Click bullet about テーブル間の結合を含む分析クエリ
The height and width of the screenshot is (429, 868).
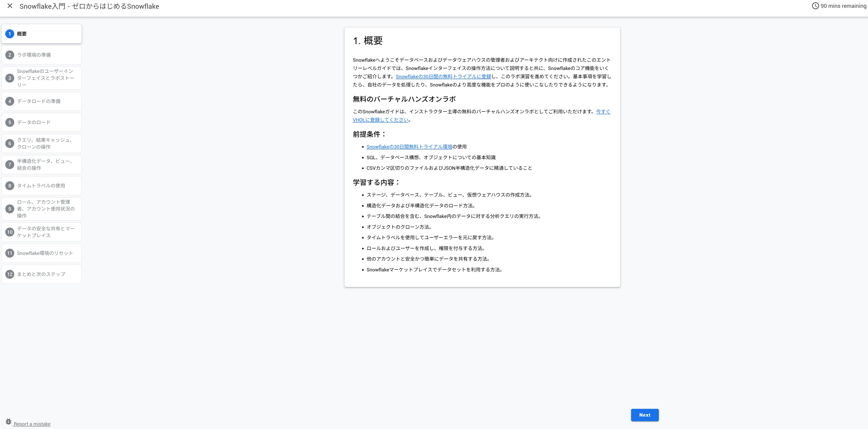coord(454,216)
